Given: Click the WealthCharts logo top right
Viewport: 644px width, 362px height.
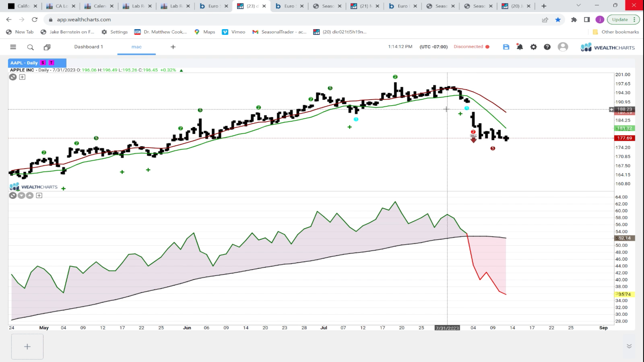Looking at the screenshot, I should [x=607, y=47].
